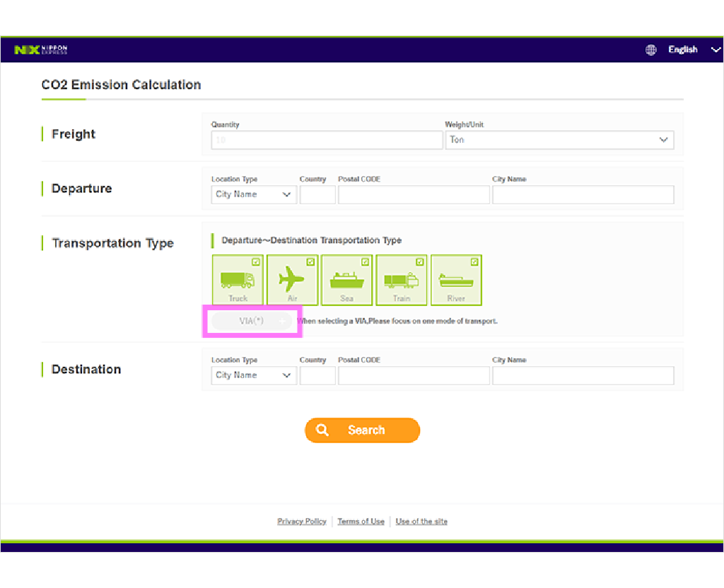The height and width of the screenshot is (588, 724).
Task: Click the Departure Country field
Action: pos(317,194)
